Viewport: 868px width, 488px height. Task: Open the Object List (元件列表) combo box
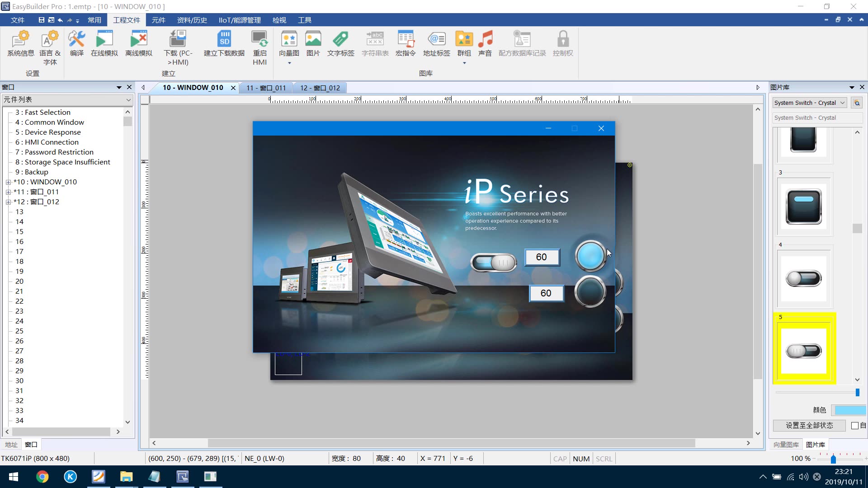point(67,99)
